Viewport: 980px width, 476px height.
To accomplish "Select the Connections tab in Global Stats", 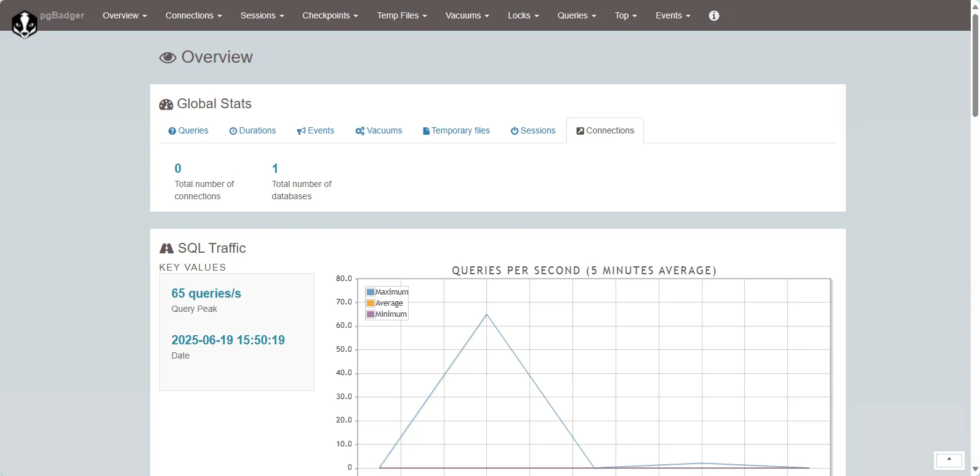I will point(605,131).
